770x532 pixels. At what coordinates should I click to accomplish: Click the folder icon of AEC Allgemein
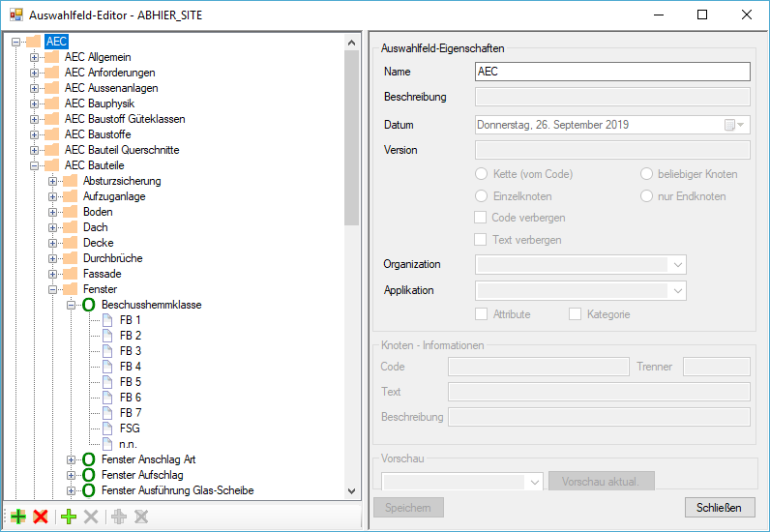tap(51, 57)
